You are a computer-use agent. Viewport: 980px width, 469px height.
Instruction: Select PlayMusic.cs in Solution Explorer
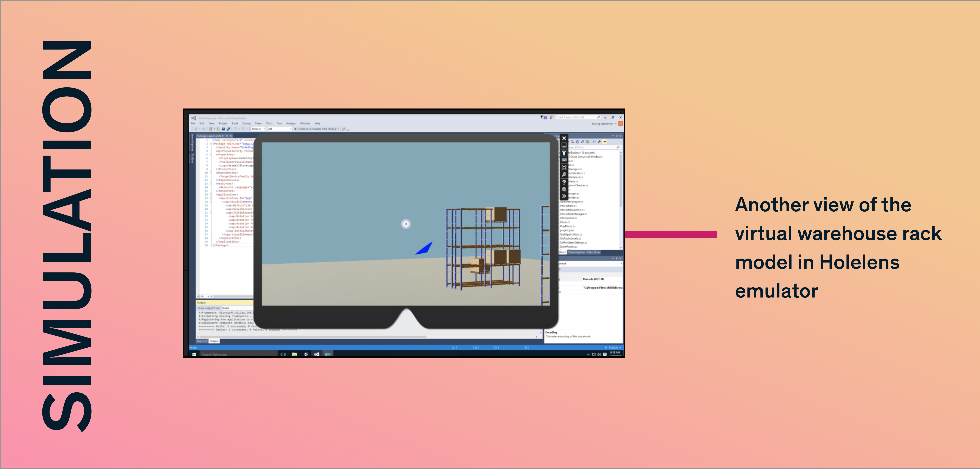(567, 226)
